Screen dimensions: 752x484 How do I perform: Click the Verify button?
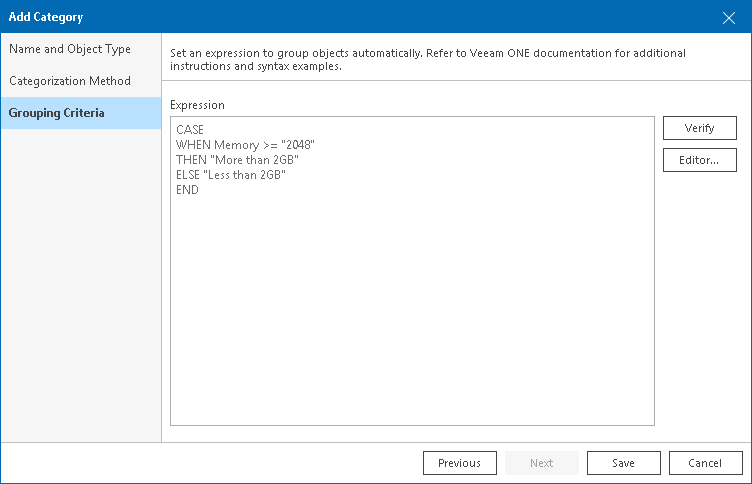point(700,128)
